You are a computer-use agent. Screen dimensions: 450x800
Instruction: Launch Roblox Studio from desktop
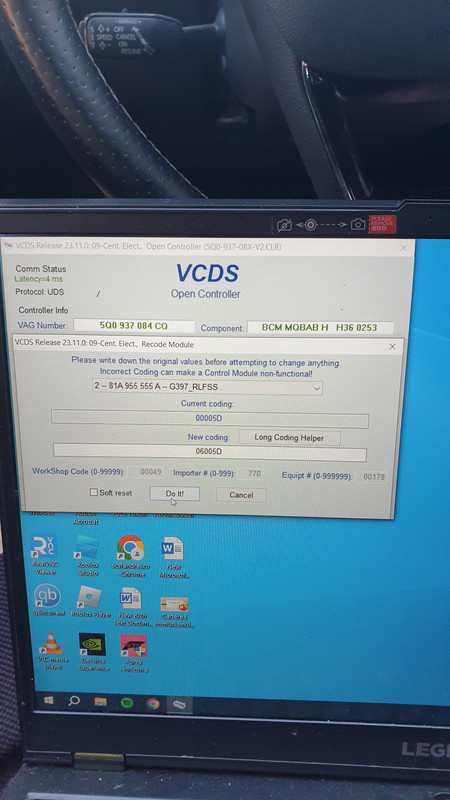pos(88,556)
